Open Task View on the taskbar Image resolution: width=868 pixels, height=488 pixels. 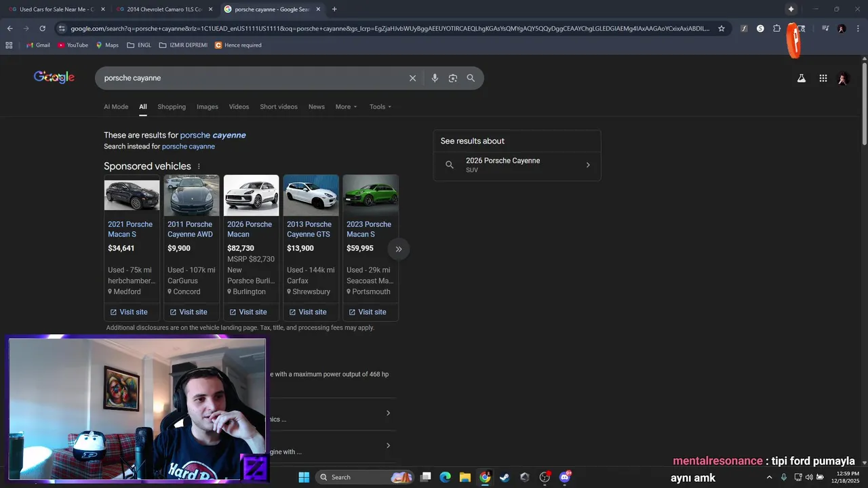425,477
